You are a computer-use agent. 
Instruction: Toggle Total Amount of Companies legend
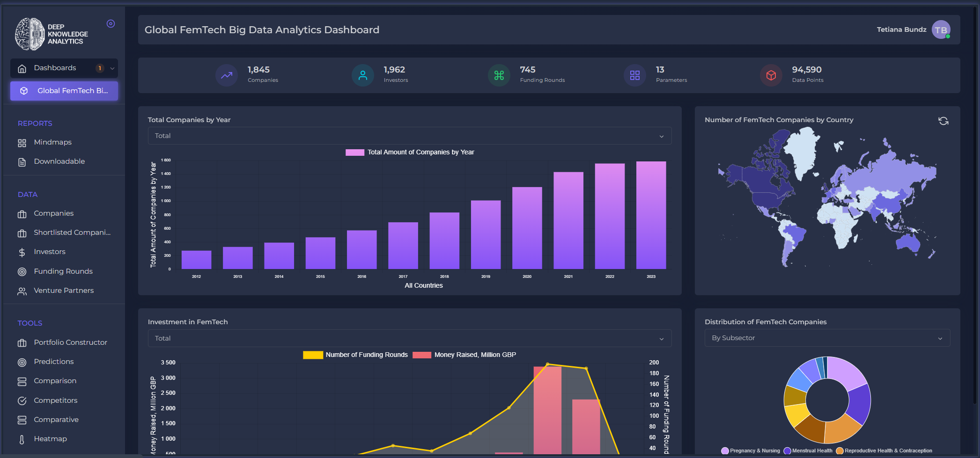point(410,153)
